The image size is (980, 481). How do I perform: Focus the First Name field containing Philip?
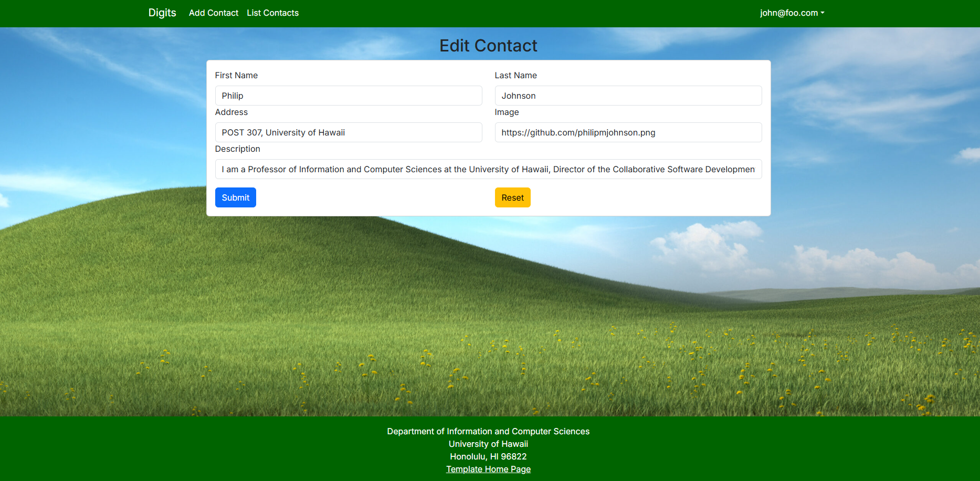tap(348, 96)
